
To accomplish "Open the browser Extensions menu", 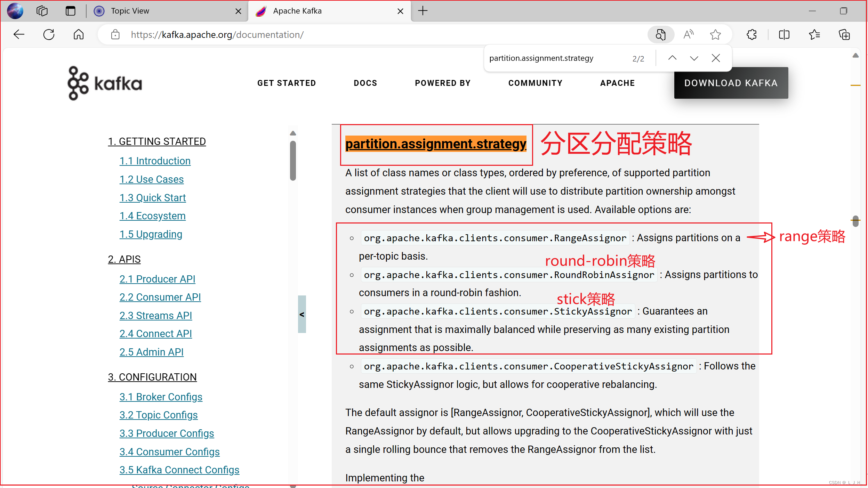I will [x=752, y=34].
